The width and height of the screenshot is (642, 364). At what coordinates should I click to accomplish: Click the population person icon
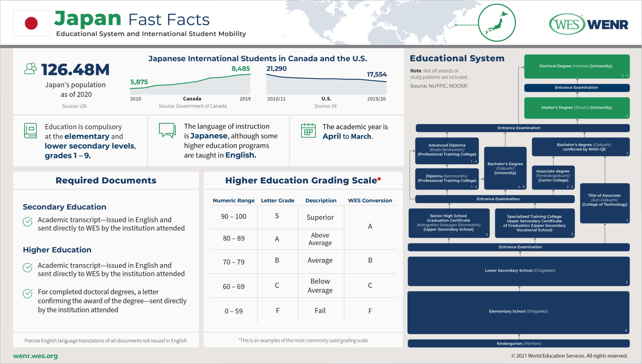[x=30, y=68]
